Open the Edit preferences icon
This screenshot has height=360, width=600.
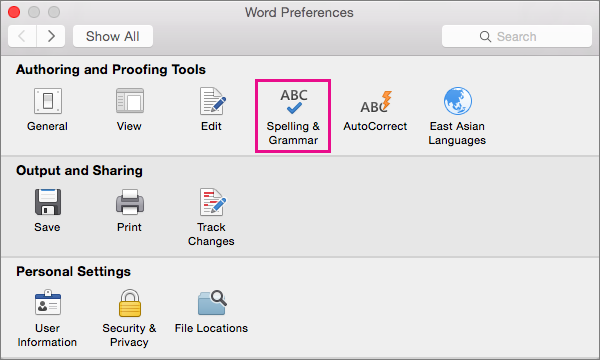pos(212,101)
